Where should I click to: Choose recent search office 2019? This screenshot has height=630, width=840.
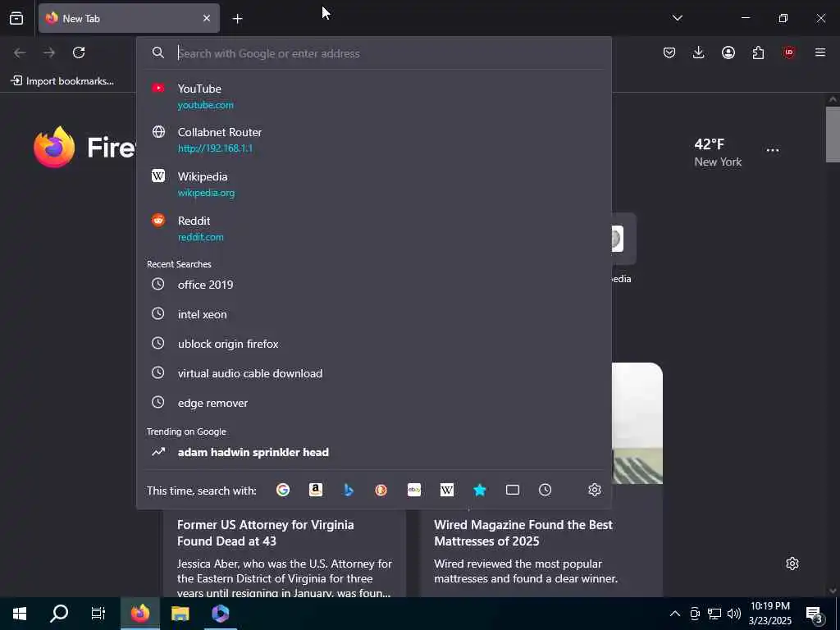click(374, 285)
